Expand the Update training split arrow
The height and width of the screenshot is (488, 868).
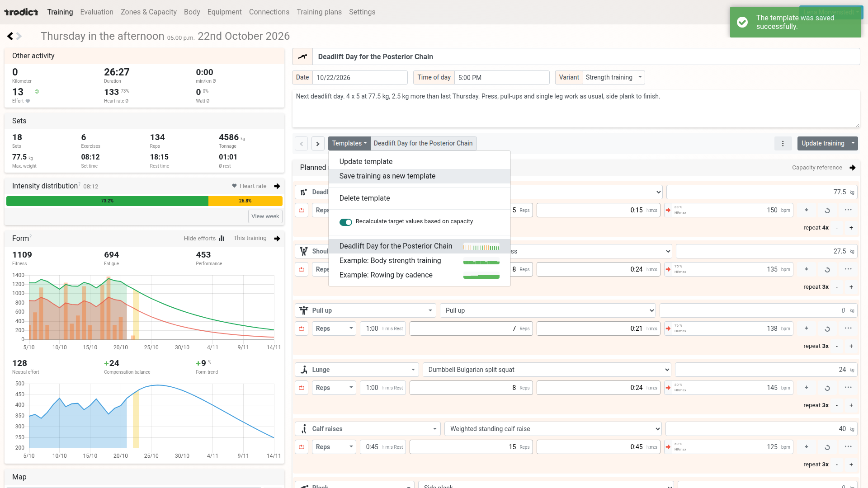click(x=853, y=144)
